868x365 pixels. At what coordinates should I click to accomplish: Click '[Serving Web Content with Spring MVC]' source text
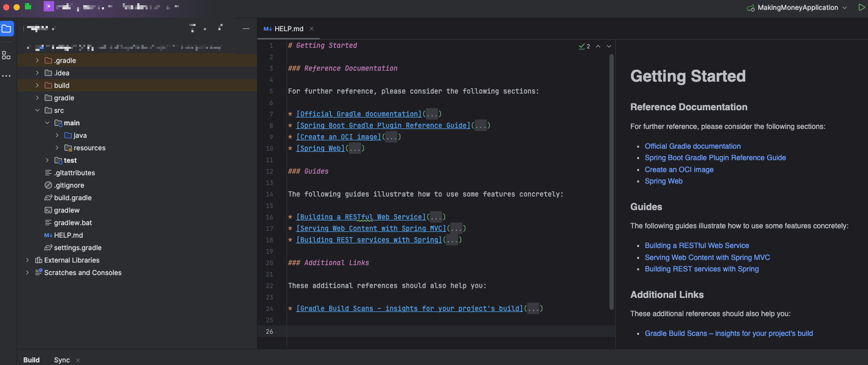click(371, 228)
